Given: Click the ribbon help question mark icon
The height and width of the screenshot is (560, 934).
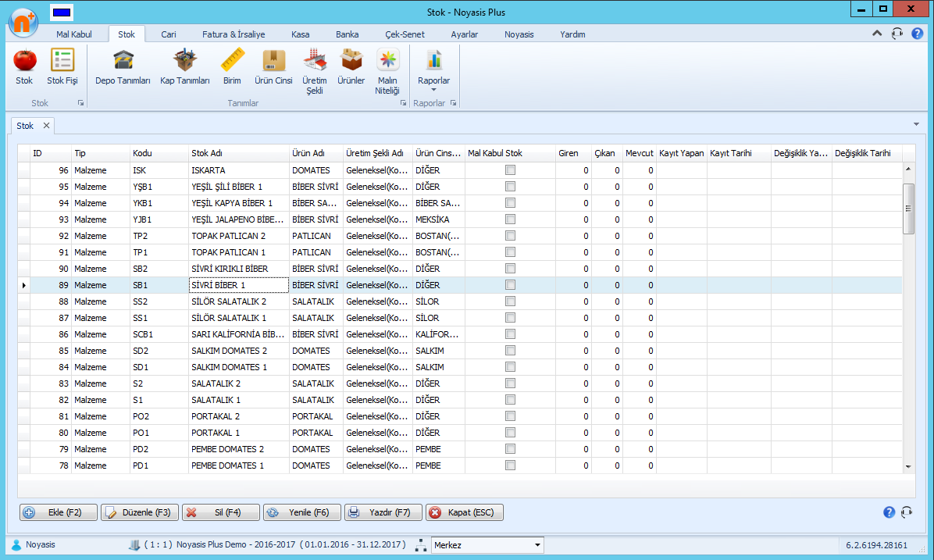Looking at the screenshot, I should pos(918,34).
